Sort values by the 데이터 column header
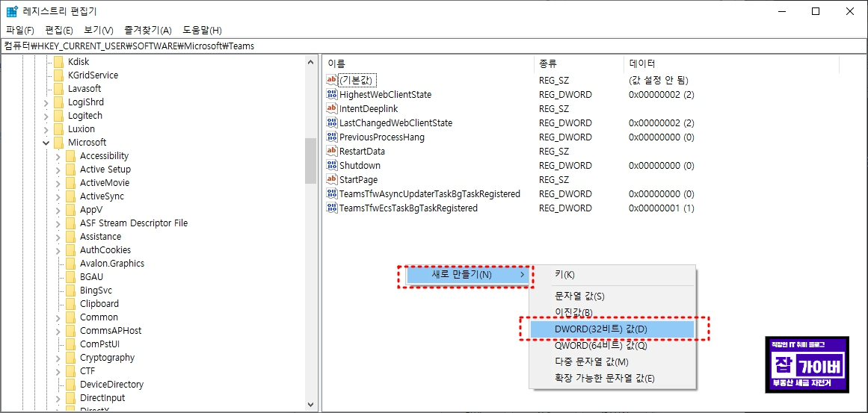 731,63
